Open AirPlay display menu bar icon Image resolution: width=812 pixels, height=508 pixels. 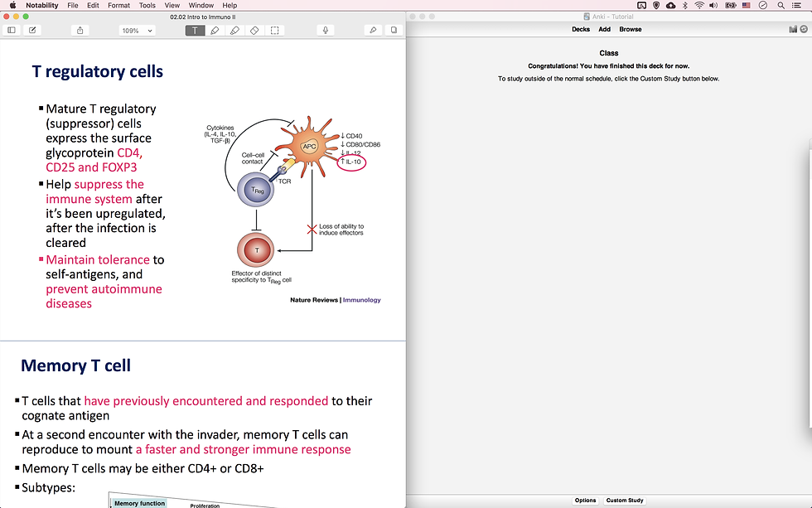(641, 5)
